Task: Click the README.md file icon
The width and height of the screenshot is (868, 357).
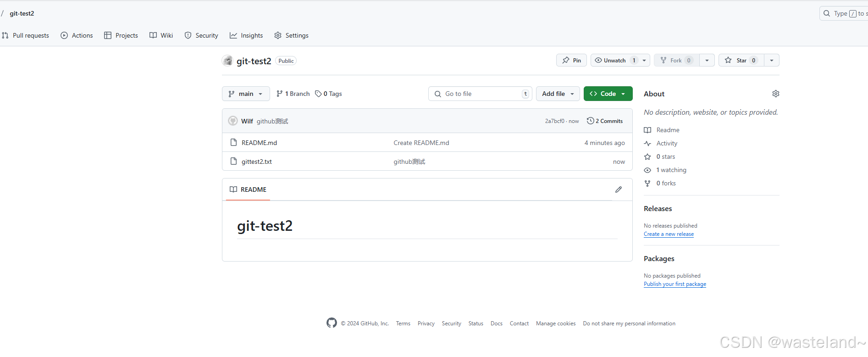Action: (x=233, y=142)
